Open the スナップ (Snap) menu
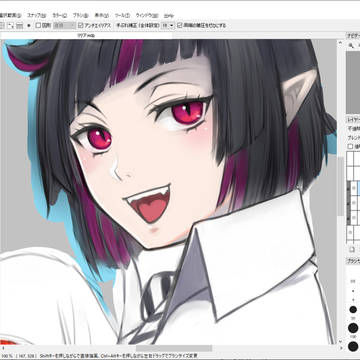The height and width of the screenshot is (360, 360). (36, 15)
